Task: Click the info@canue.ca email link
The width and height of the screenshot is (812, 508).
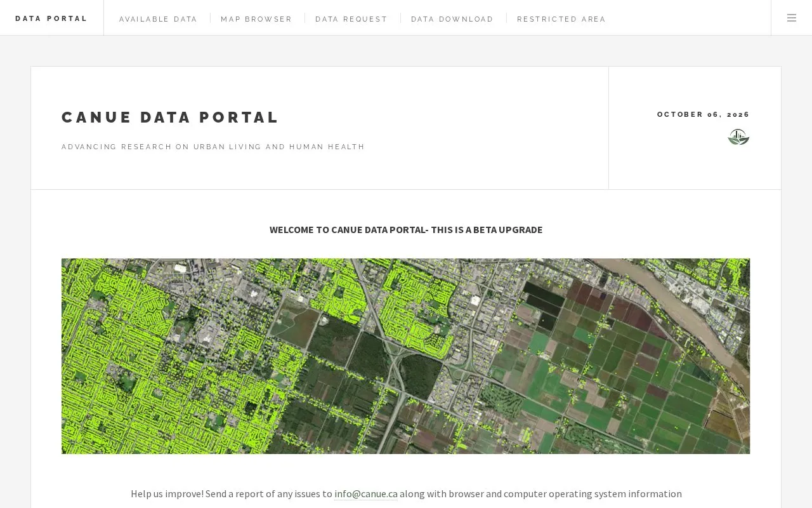Action: (366, 493)
